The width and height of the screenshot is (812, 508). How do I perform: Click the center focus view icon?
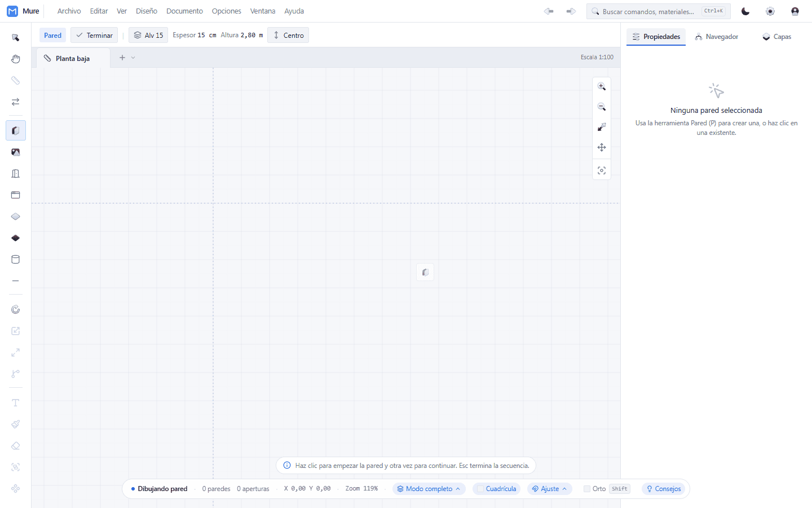point(602,170)
